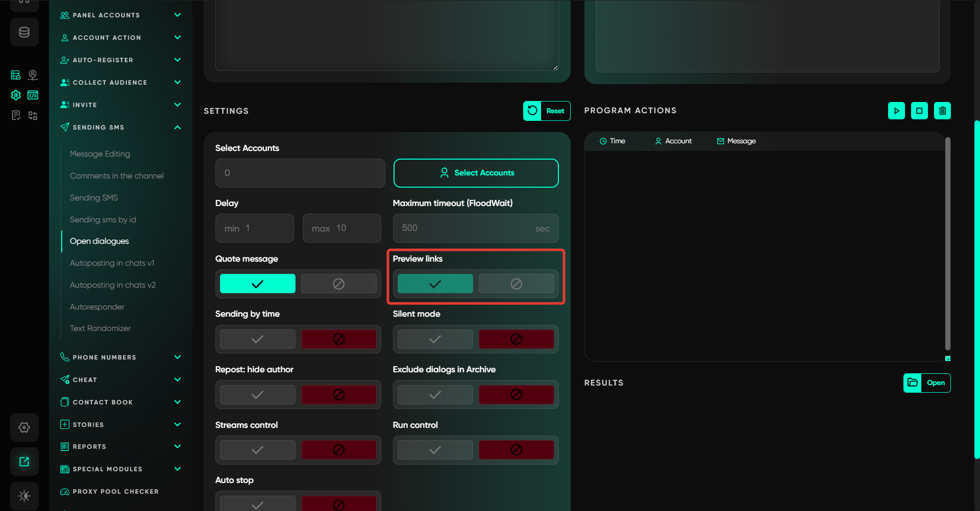Image resolution: width=980 pixels, height=511 pixels.
Task: Click the external link icon in the left rail
Action: click(x=24, y=462)
